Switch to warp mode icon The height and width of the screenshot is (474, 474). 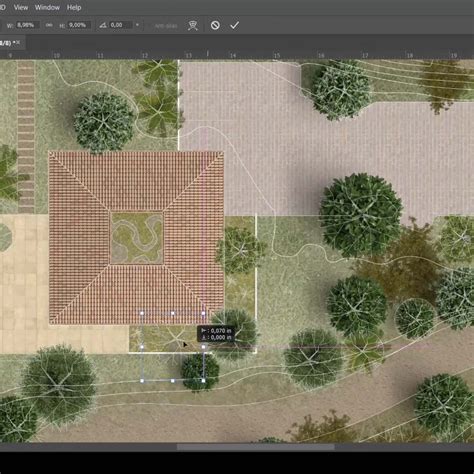[x=193, y=25]
